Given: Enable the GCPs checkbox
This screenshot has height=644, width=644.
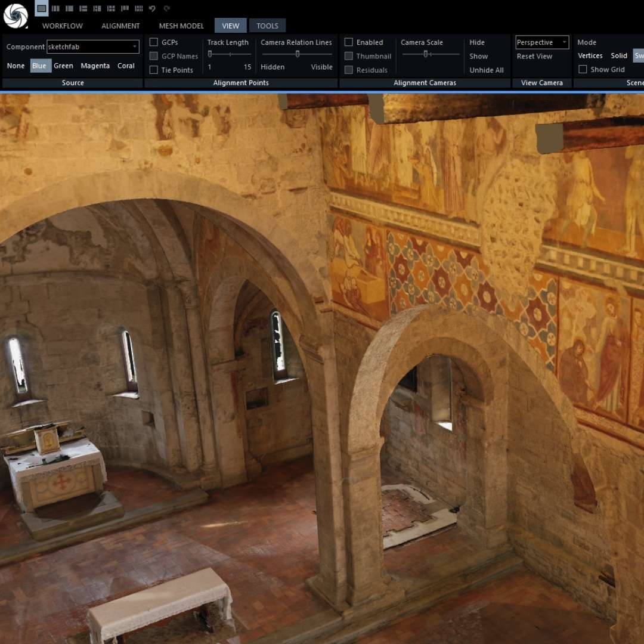Looking at the screenshot, I should [x=153, y=42].
